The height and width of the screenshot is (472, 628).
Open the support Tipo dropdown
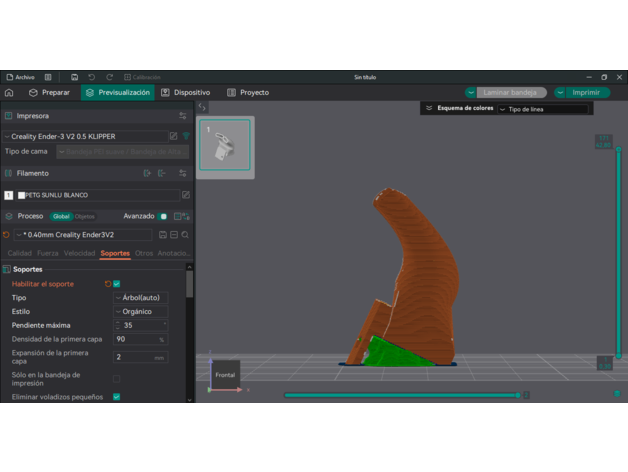point(141,298)
